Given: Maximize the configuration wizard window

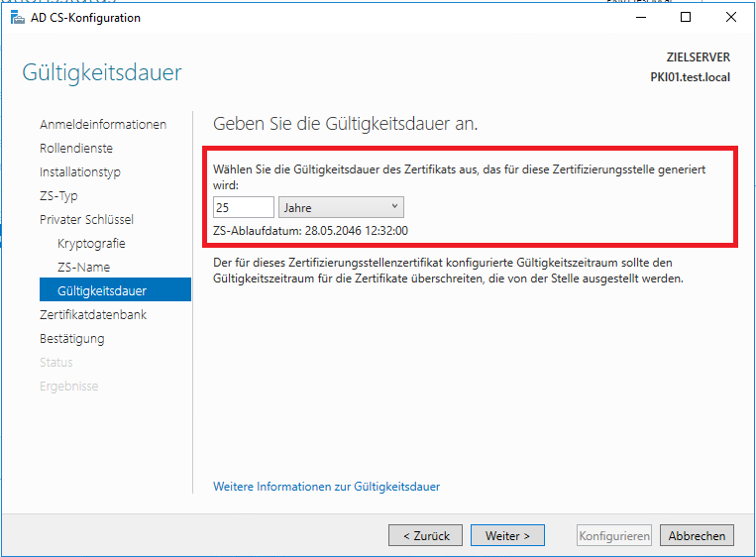Looking at the screenshot, I should coord(686,18).
